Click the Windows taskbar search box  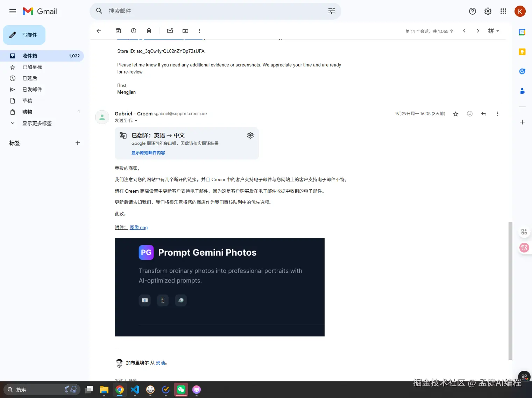pos(42,390)
